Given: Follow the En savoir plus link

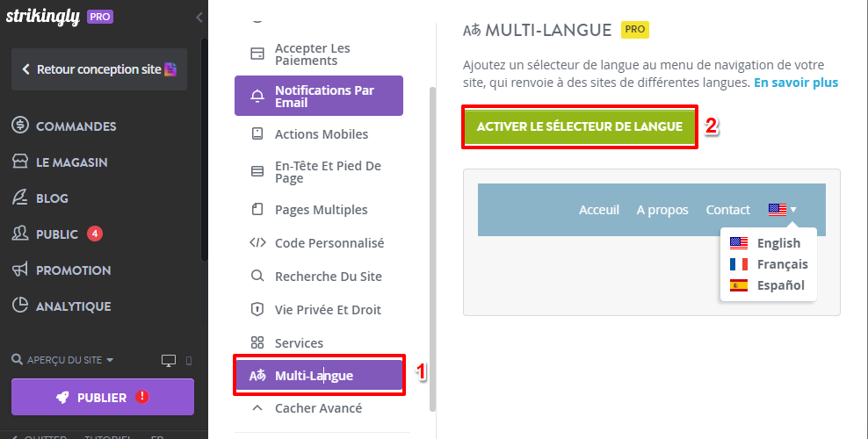Looking at the screenshot, I should coord(796,83).
